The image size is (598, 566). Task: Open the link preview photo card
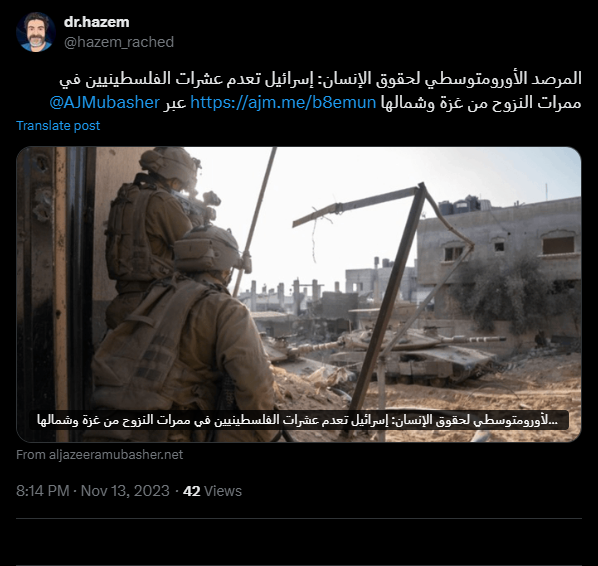pyautogui.click(x=299, y=294)
